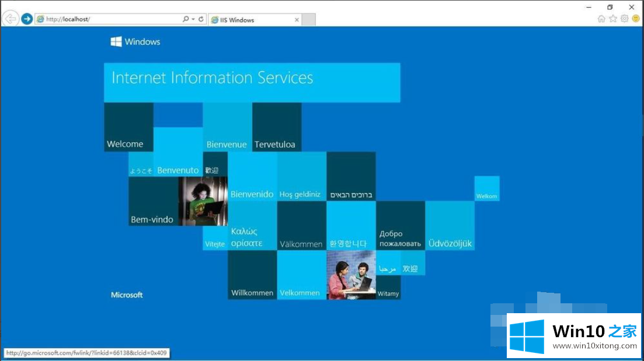Click the Bem-vindo tile
Image resolution: width=644 pixels, height=361 pixels.
click(153, 201)
